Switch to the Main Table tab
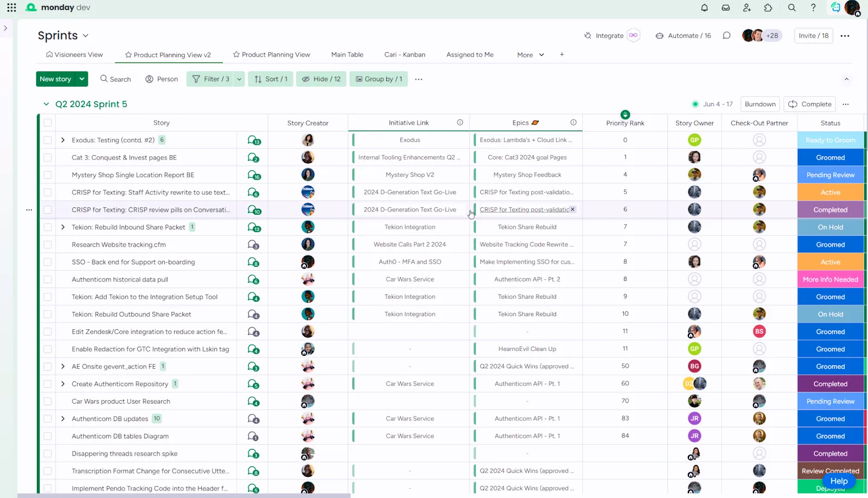 (x=347, y=55)
